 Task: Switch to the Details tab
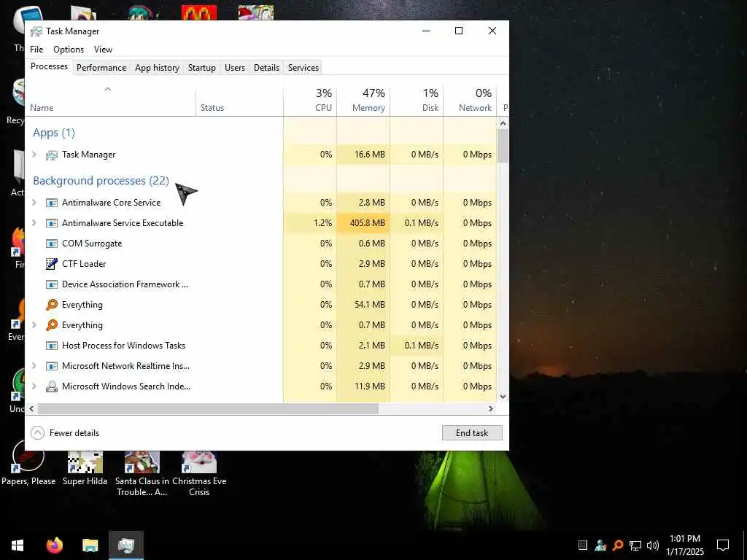click(266, 68)
